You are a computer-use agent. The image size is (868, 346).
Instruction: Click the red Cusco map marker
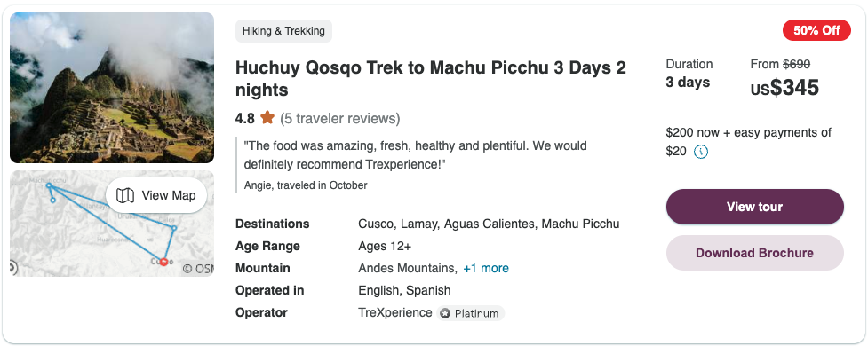(x=163, y=262)
